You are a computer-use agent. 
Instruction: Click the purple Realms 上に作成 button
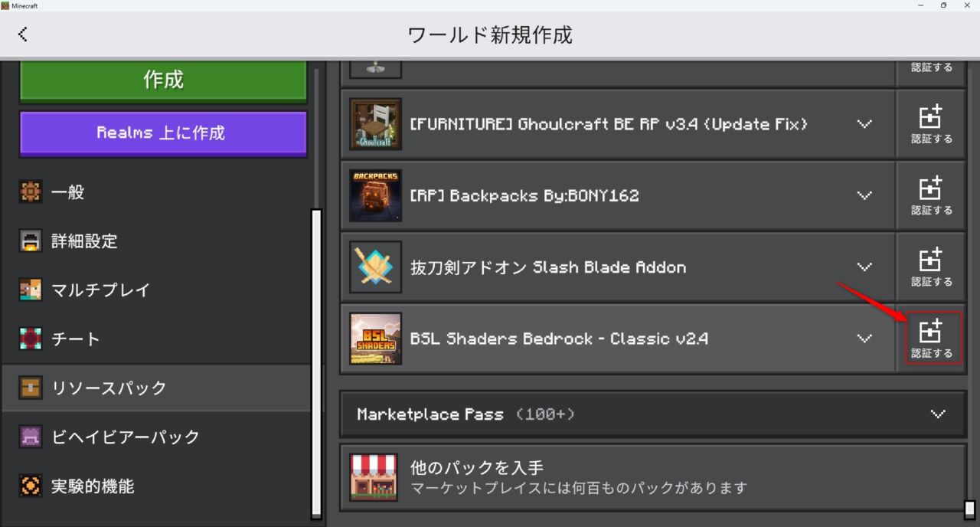click(x=163, y=133)
